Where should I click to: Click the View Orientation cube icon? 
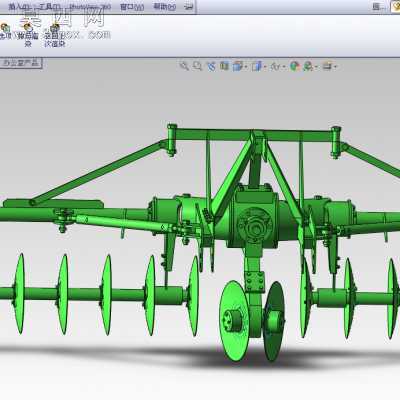238,66
